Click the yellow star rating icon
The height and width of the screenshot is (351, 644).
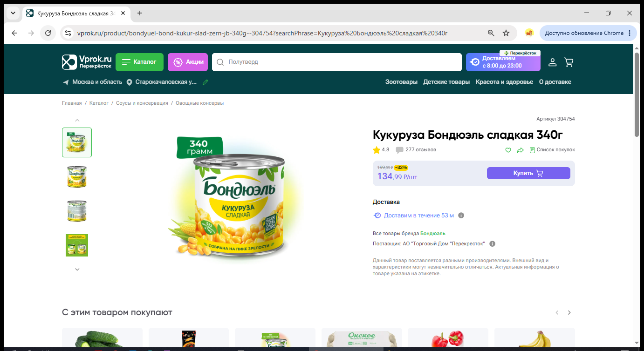coord(377,150)
